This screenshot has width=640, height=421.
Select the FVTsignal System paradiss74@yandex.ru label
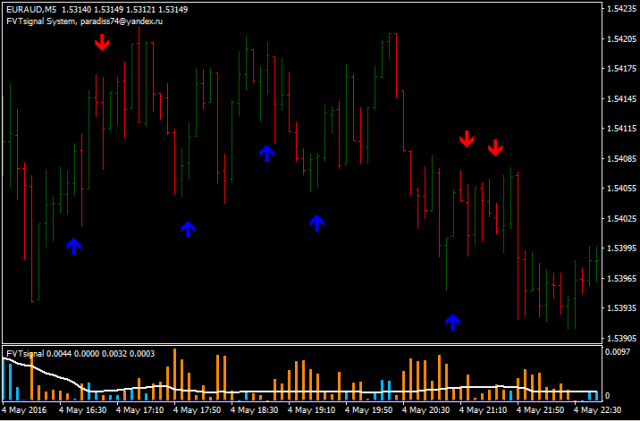click(84, 21)
